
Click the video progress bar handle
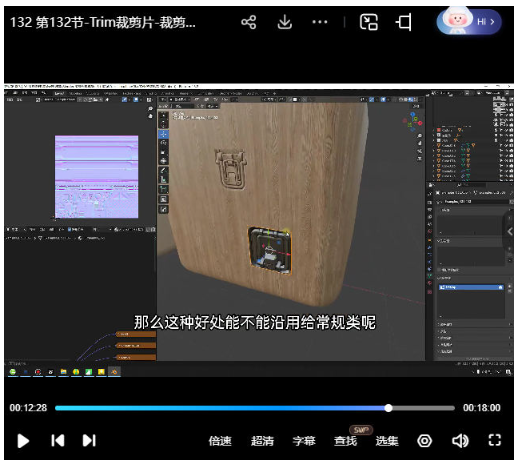pos(388,408)
